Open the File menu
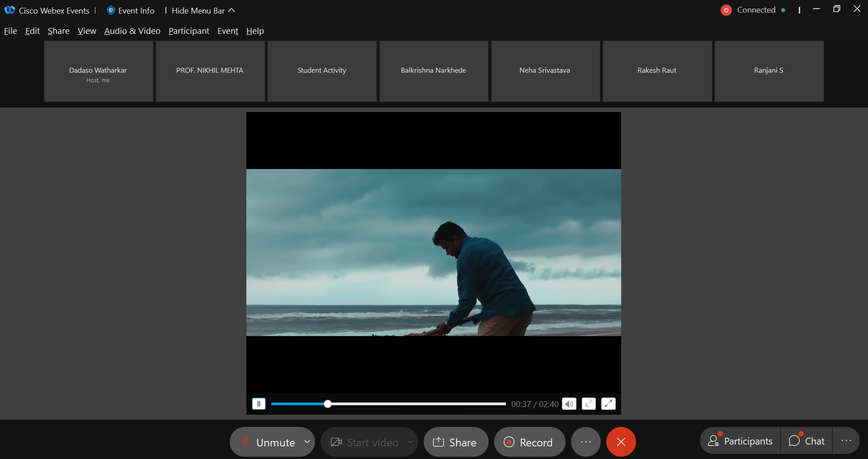Viewport: 868px width, 459px height. click(x=10, y=31)
